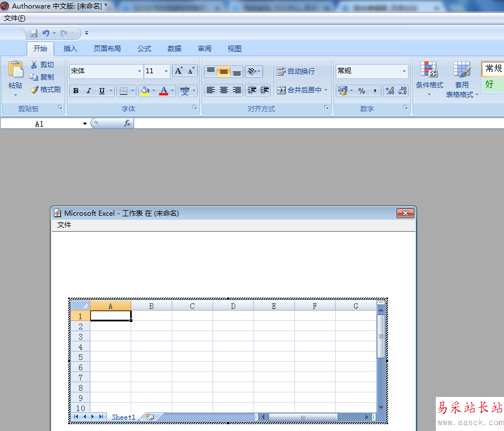This screenshot has height=431, width=504.
Task: Click decrease decimal places icon
Action: tap(402, 91)
